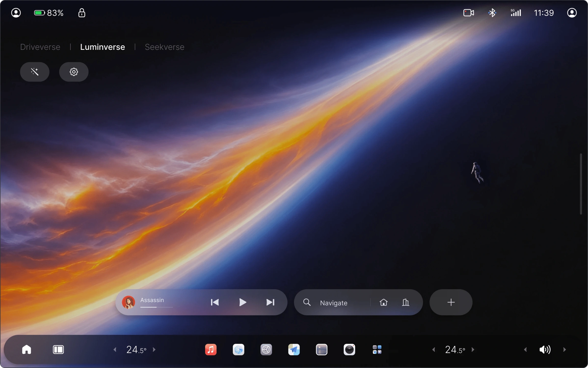
Task: Increase left temperature with arrow
Action: click(154, 349)
